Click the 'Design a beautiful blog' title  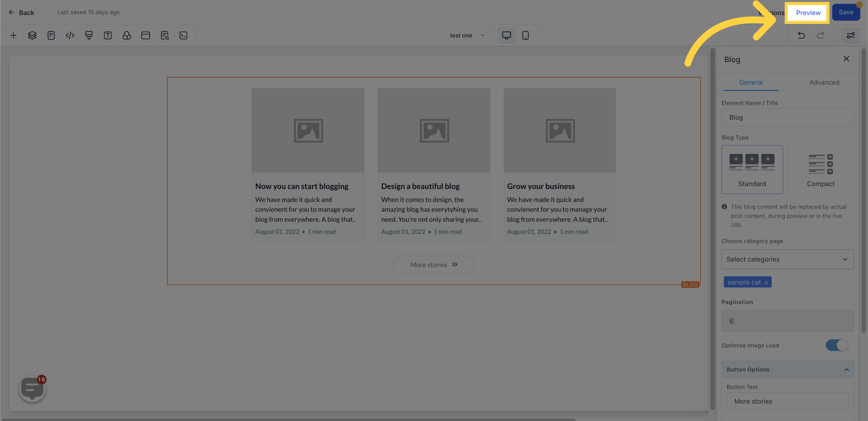tap(420, 186)
